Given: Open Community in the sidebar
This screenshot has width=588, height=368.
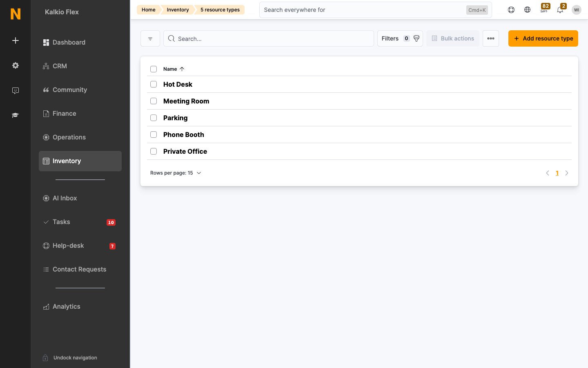Looking at the screenshot, I should (80, 90).
